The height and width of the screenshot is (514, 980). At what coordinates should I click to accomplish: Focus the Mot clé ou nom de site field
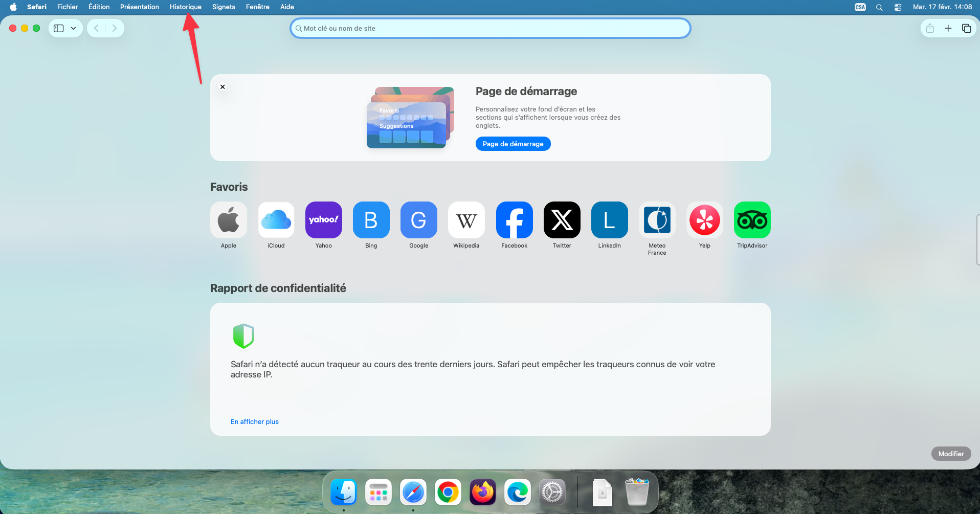pyautogui.click(x=491, y=28)
